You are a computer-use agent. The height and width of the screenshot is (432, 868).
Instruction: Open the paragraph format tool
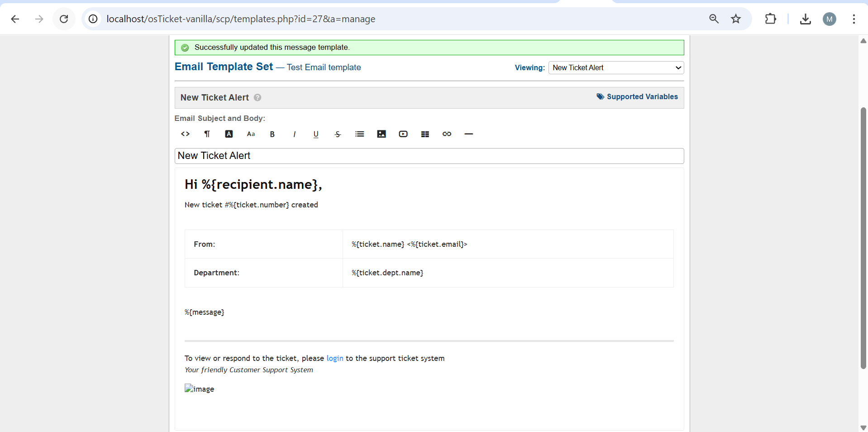(207, 134)
